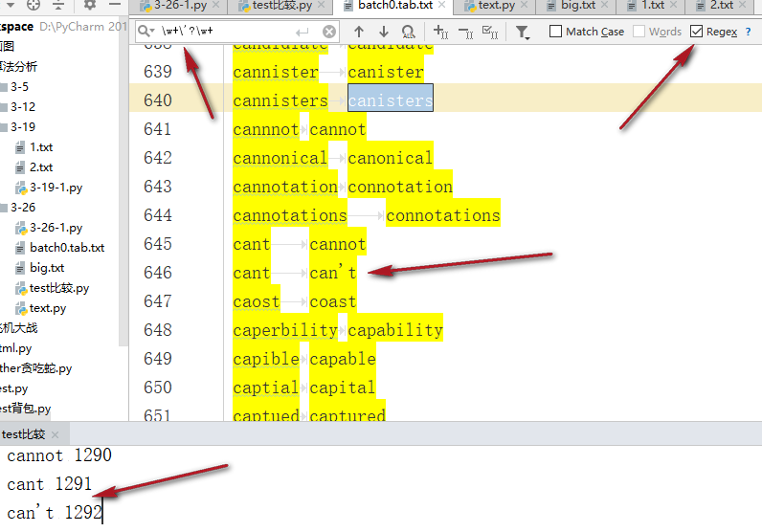
Task: Click the selected word 'canisters'
Action: [391, 101]
